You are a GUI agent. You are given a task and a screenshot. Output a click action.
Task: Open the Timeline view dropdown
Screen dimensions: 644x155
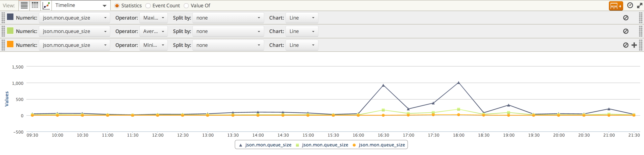pos(81,5)
